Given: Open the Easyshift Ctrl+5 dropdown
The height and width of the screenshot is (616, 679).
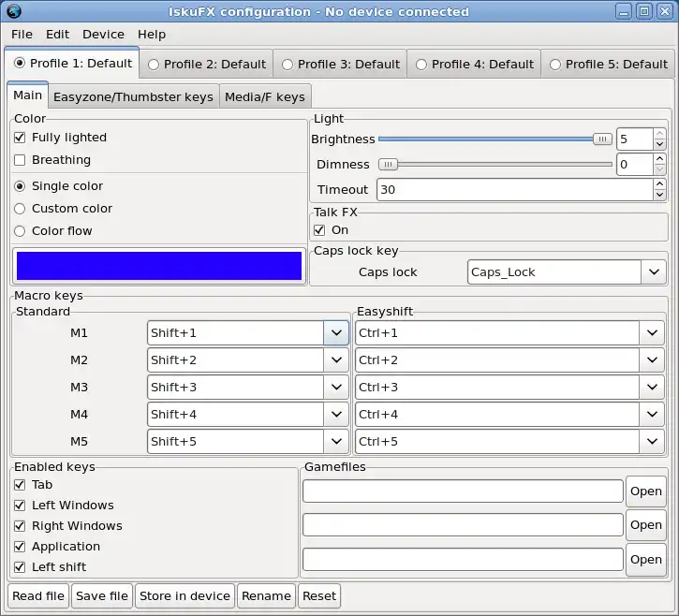Looking at the screenshot, I should 652,442.
